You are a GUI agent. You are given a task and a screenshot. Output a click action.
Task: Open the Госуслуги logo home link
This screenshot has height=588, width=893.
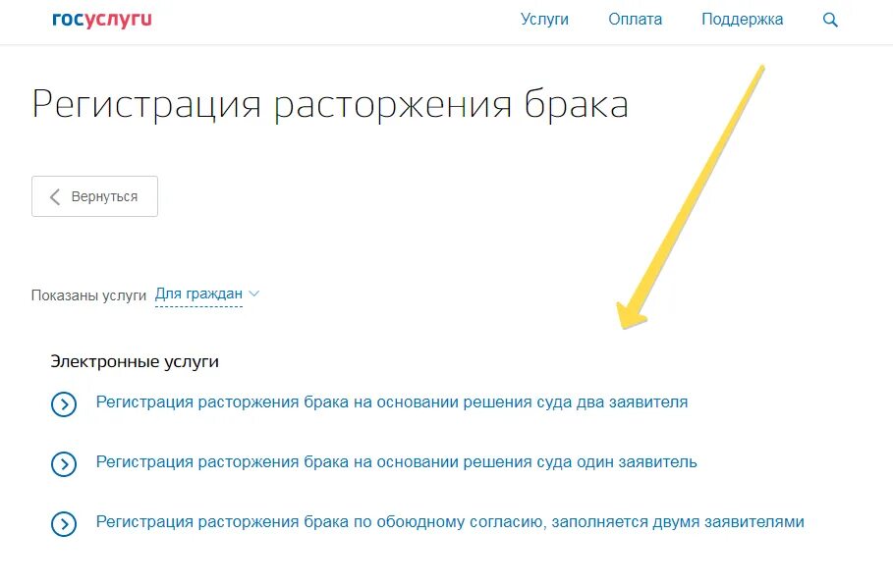(x=102, y=20)
